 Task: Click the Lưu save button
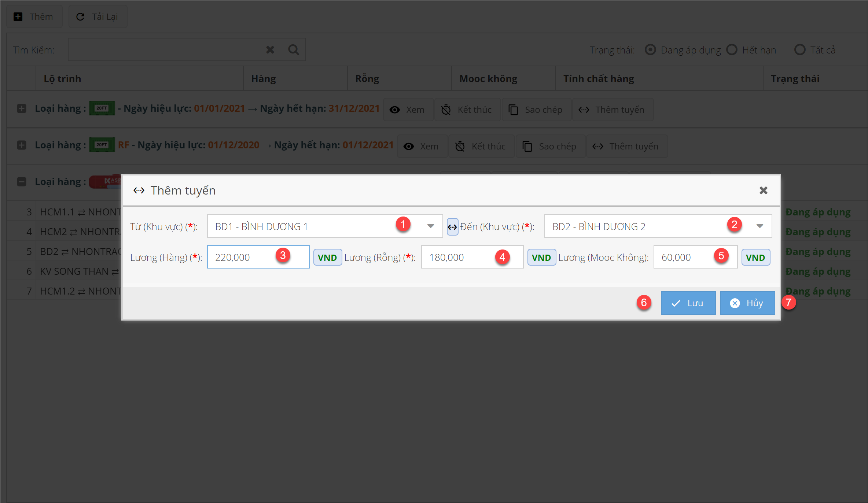(688, 303)
